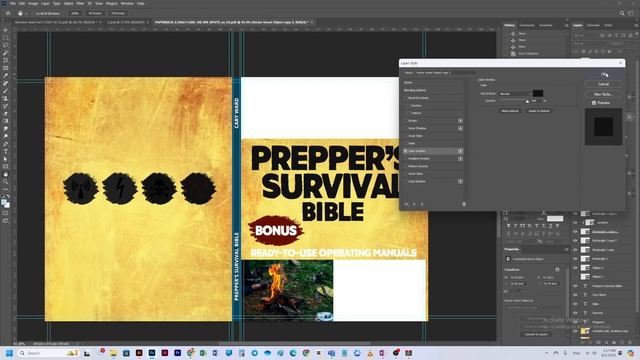Hide the Rectangle 1 copy 2 layer
Screen dimensions: 640x360
[x=575, y=241]
